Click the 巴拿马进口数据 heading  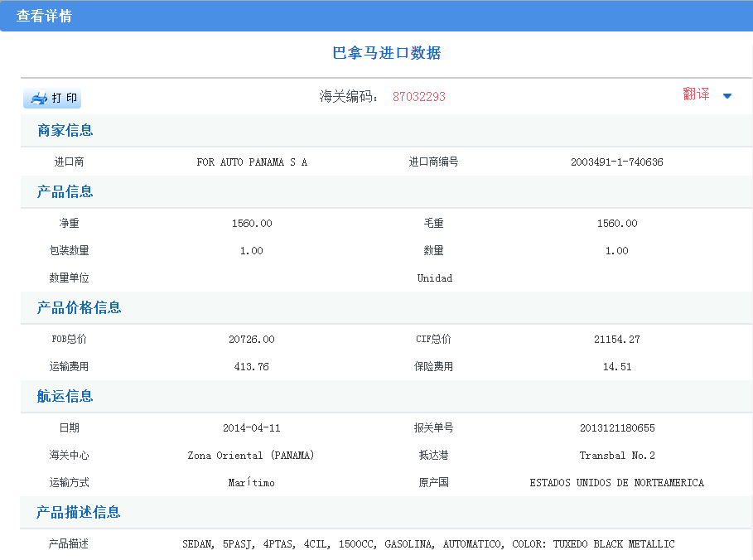click(x=386, y=54)
